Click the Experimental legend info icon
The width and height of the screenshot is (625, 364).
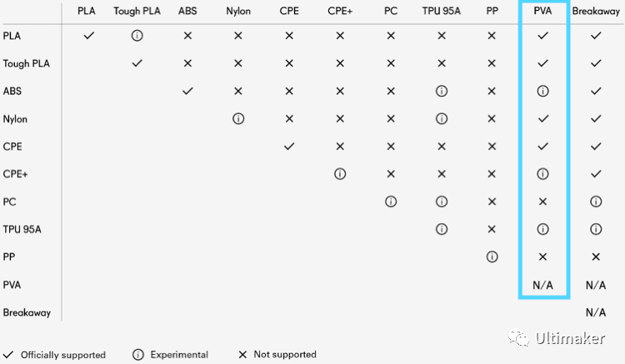tap(137, 355)
